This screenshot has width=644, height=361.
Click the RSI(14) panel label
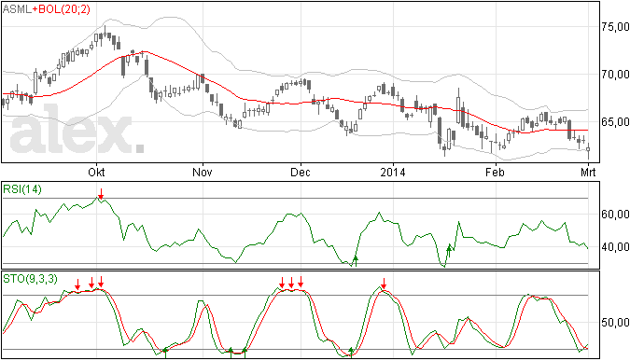22,189
